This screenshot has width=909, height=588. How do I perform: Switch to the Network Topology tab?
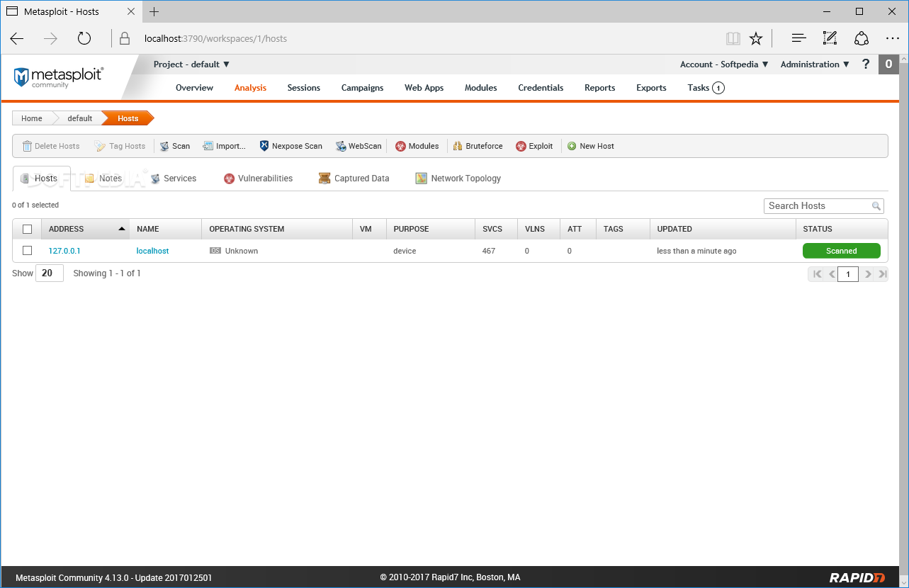(458, 179)
